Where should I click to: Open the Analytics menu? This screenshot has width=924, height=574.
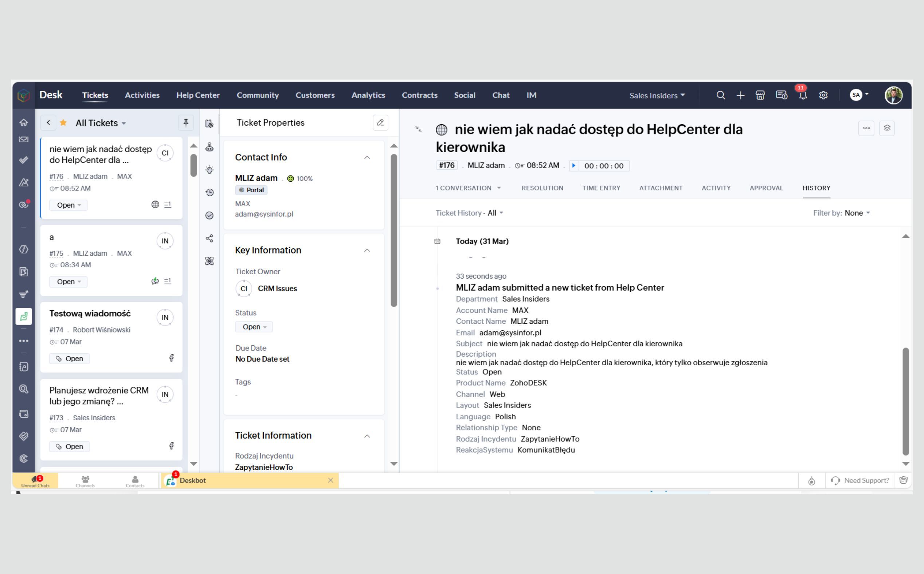(368, 95)
